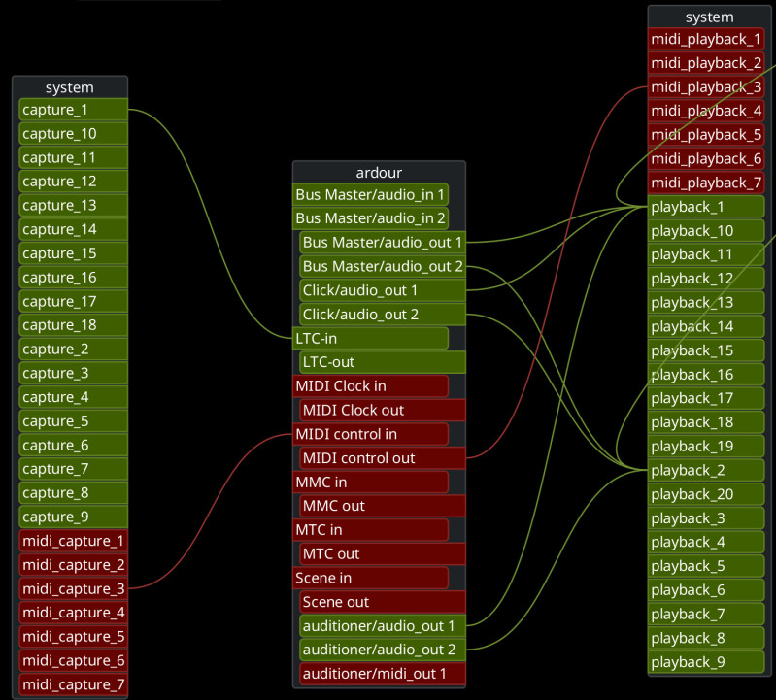Select the MIDI Clock in port
Screen dimensions: 776x700
point(371,385)
